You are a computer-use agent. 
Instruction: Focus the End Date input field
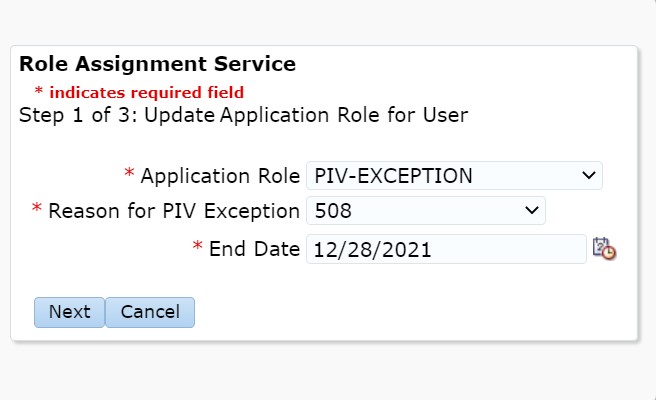[x=445, y=249]
